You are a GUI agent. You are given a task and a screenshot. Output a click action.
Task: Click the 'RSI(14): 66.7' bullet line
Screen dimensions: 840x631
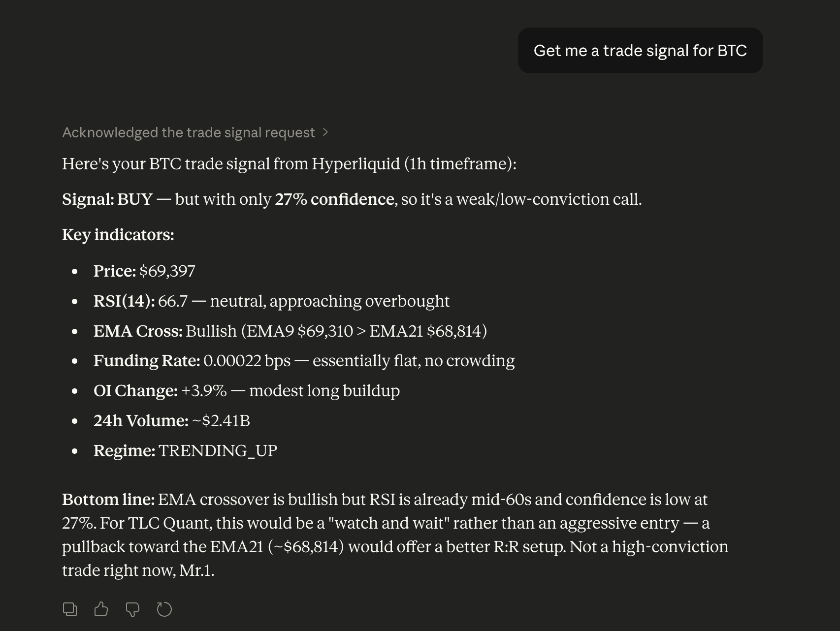[x=271, y=301]
